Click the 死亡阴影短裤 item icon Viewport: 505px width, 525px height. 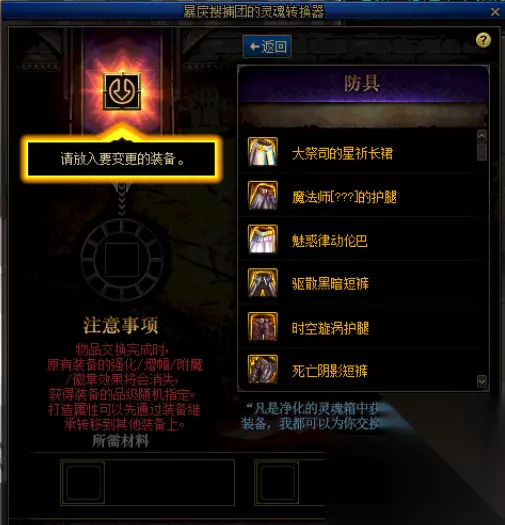263,369
